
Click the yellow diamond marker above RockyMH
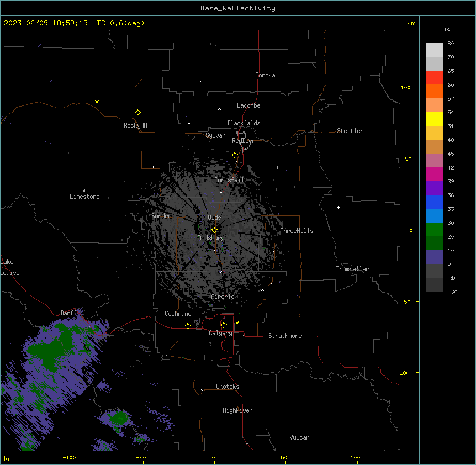tap(138, 113)
